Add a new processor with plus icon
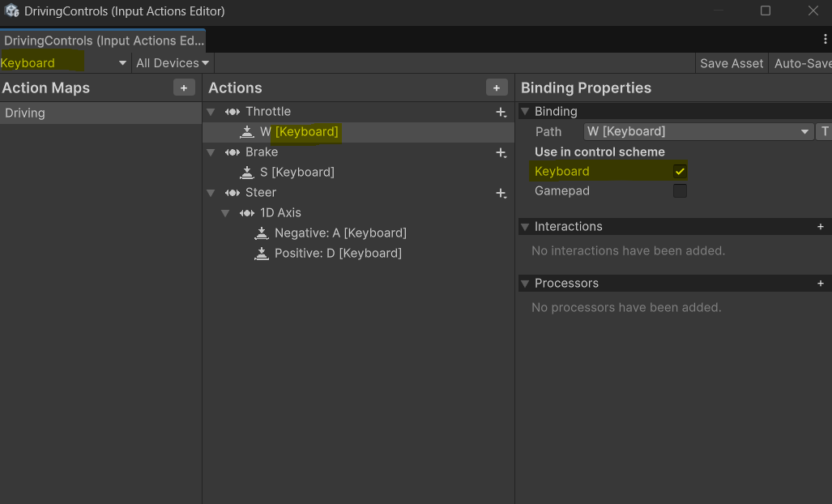This screenshot has height=504, width=832. (x=821, y=284)
